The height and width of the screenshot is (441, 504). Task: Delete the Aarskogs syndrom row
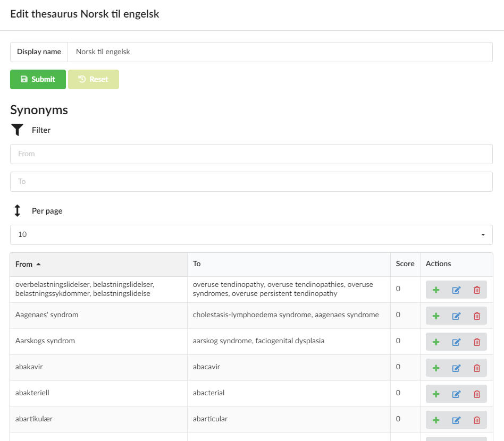(x=477, y=342)
